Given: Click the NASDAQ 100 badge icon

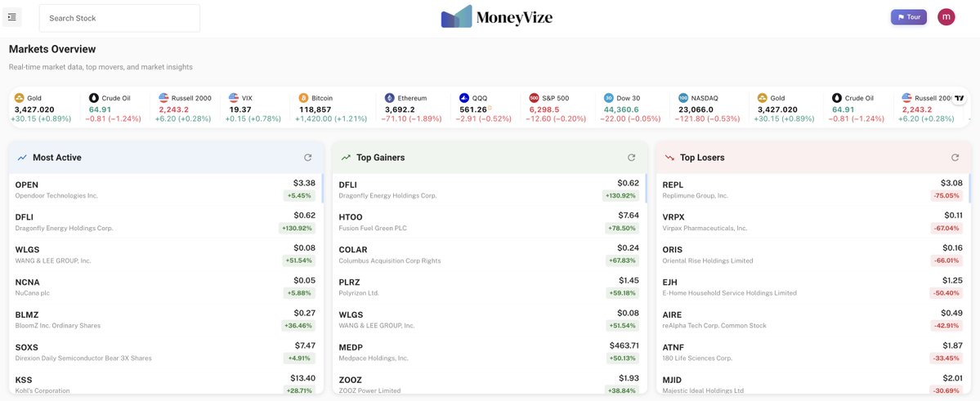Looking at the screenshot, I should (x=683, y=98).
